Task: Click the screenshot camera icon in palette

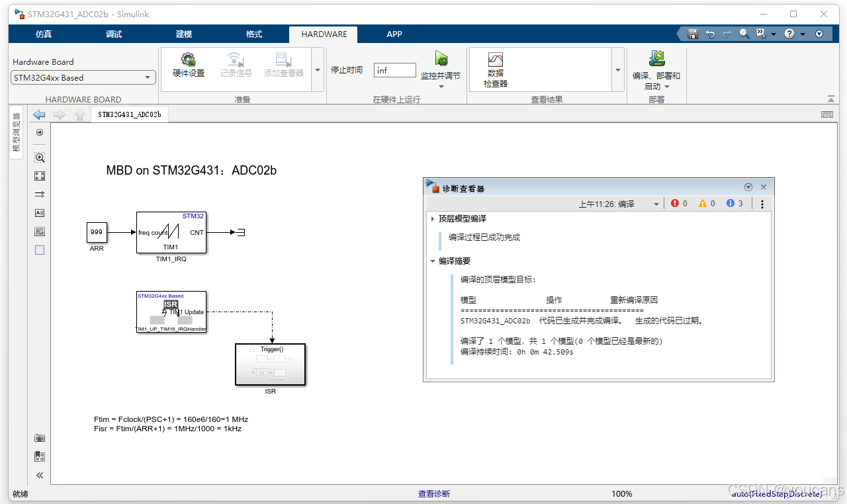Action: click(40, 438)
